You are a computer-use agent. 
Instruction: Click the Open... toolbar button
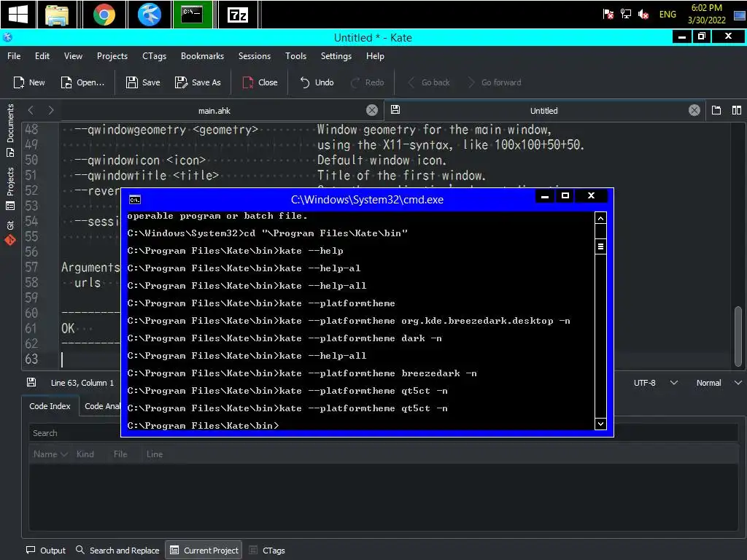click(82, 82)
